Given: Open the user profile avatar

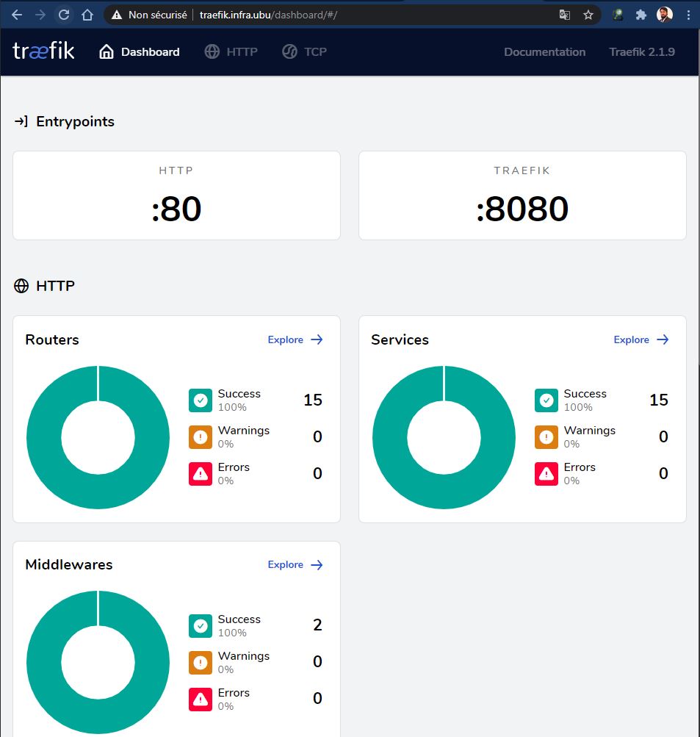Looking at the screenshot, I should pos(664,15).
